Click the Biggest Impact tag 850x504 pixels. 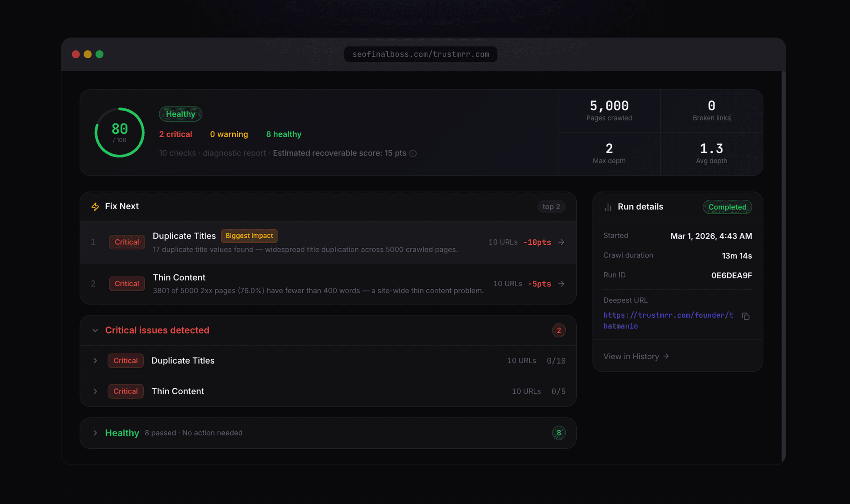point(249,236)
